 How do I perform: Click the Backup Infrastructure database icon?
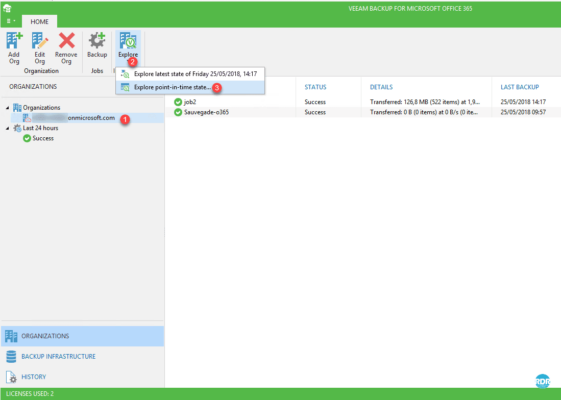coord(11,356)
